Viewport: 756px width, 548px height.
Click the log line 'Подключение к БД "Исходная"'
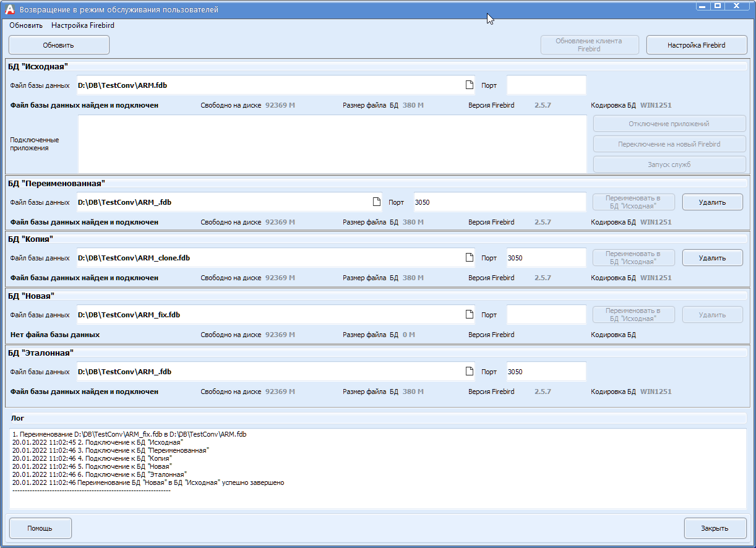pyautogui.click(x=98, y=442)
